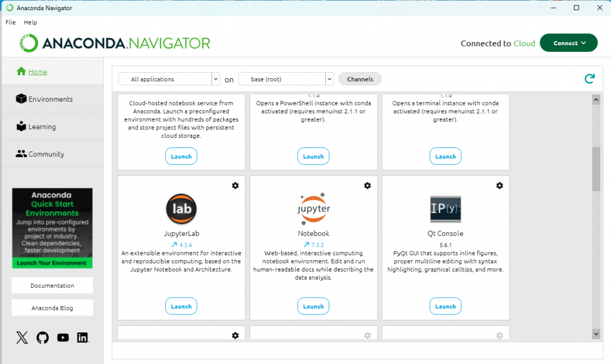The image size is (611, 364).
Task: Open the Documentation link button
Action: pos(53,285)
